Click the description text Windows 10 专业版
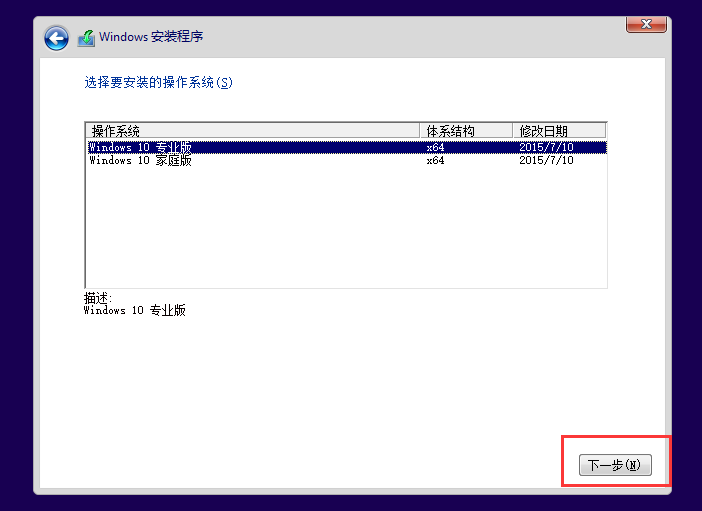 [134, 310]
